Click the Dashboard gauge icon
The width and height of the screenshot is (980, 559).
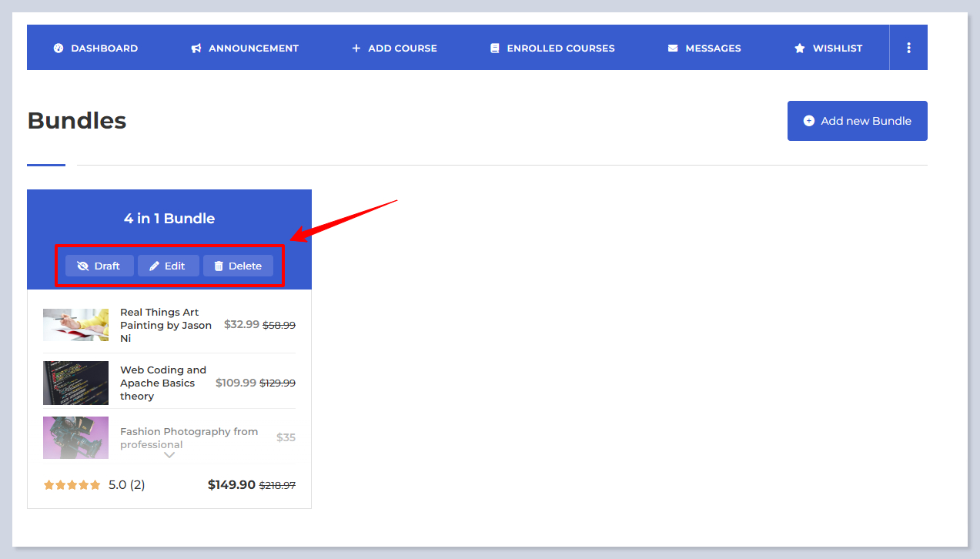coord(59,48)
